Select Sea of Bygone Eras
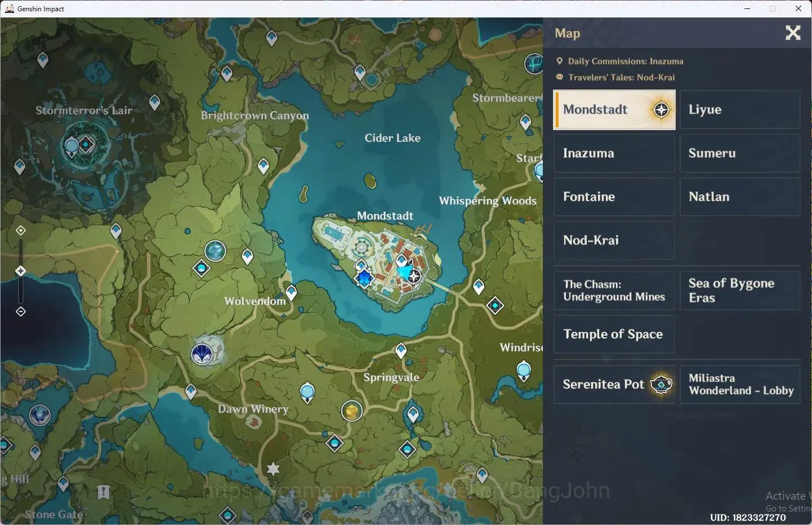 (740, 291)
